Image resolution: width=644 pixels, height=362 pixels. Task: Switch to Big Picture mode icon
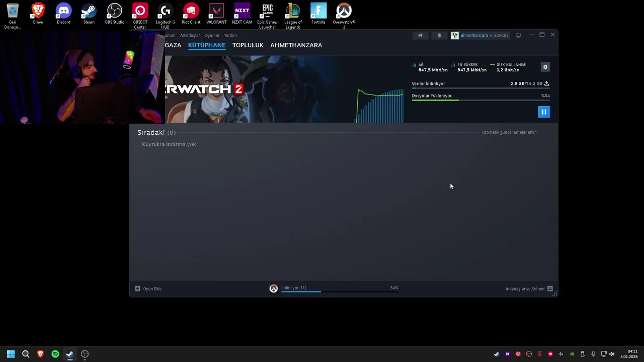click(x=518, y=35)
